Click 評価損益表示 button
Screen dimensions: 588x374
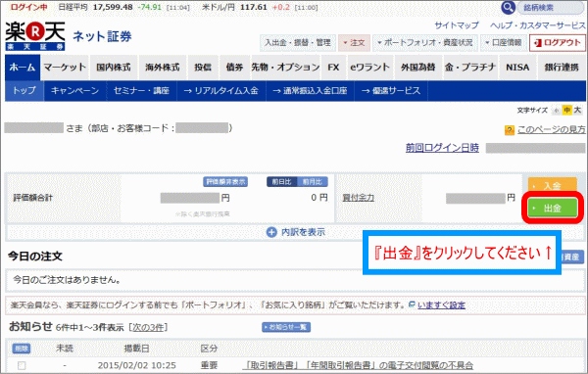coord(225,182)
